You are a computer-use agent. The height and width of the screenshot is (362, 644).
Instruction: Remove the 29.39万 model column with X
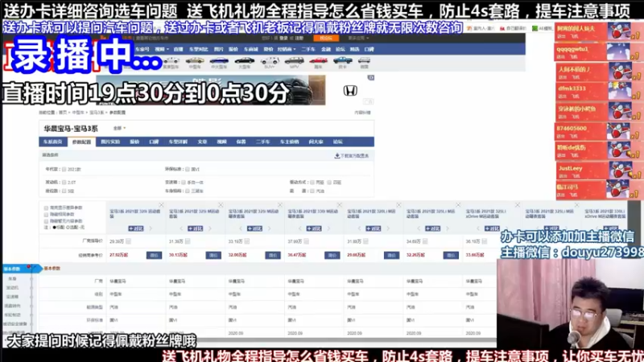click(162, 205)
